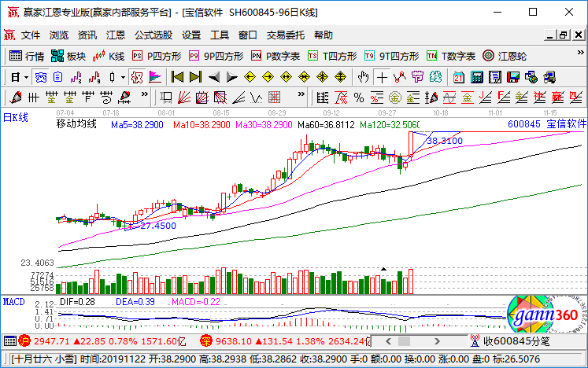Open the calendar 21 icon

pos(458,78)
